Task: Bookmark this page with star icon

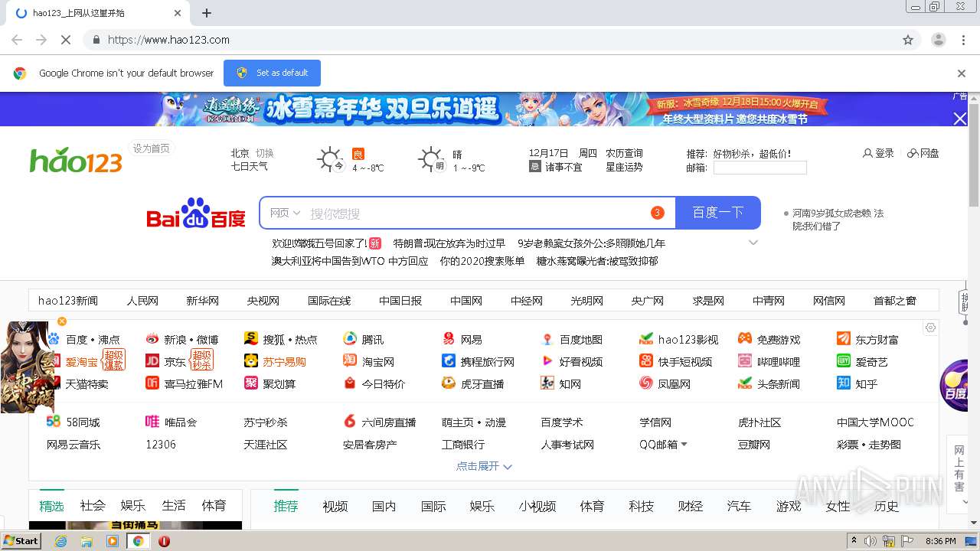Action: coord(908,40)
